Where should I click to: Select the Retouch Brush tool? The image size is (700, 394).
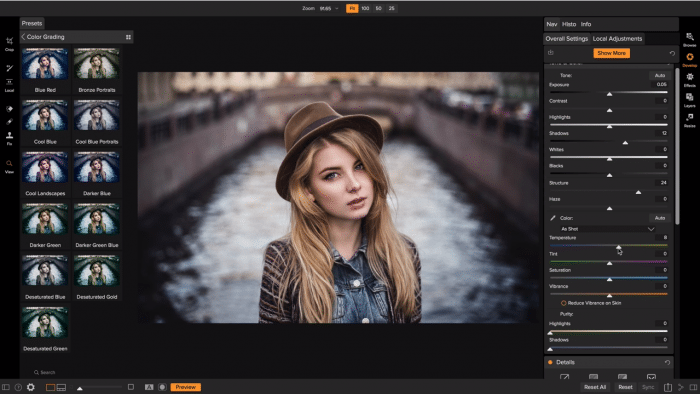[x=9, y=121]
